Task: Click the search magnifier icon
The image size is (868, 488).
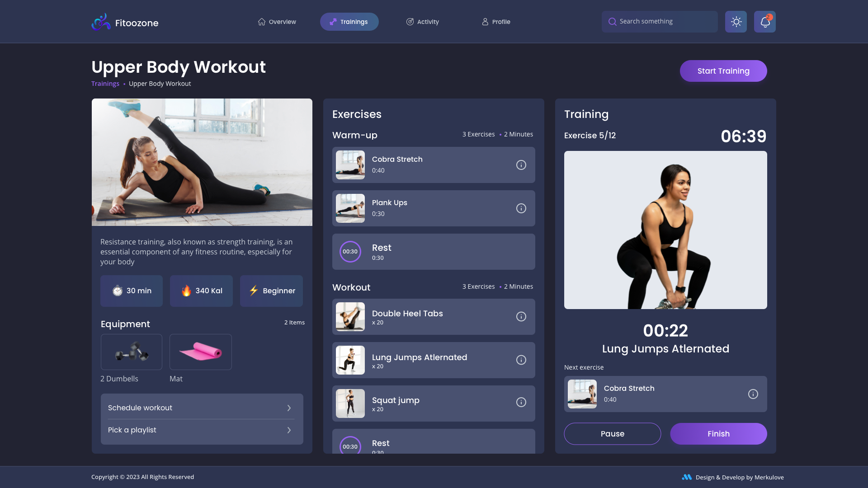Action: point(612,21)
